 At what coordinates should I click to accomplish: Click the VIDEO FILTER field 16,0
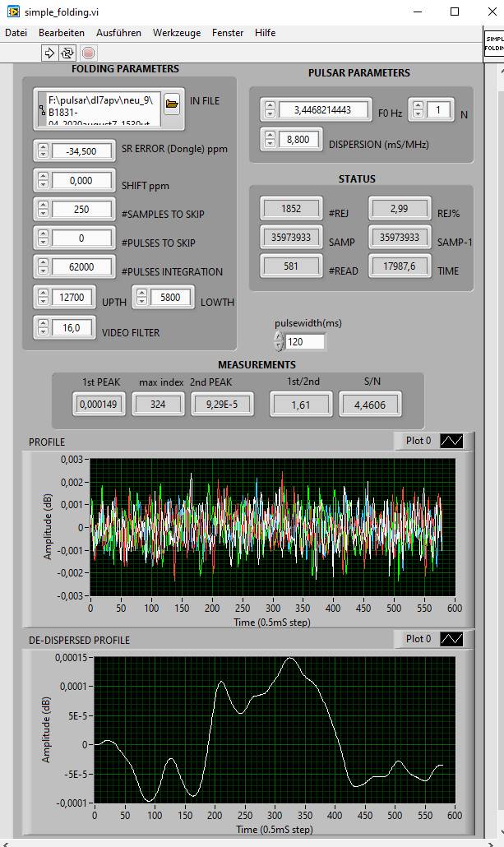[x=72, y=328]
